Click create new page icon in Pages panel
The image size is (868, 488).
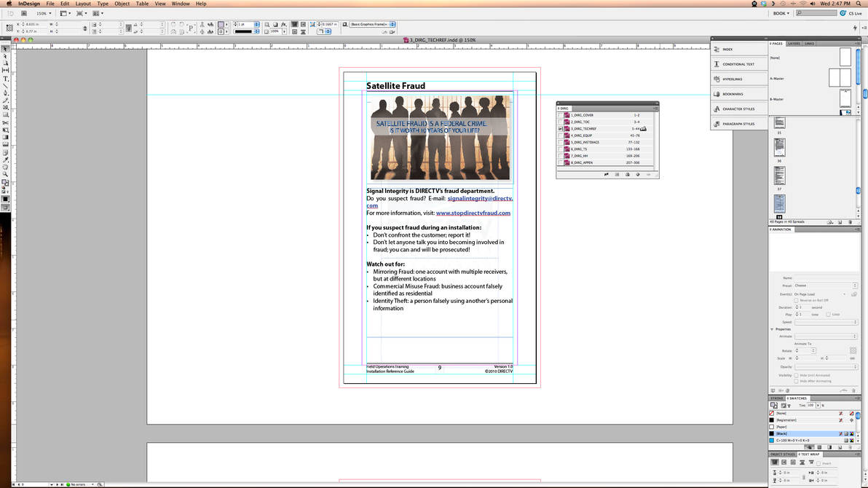(x=840, y=221)
